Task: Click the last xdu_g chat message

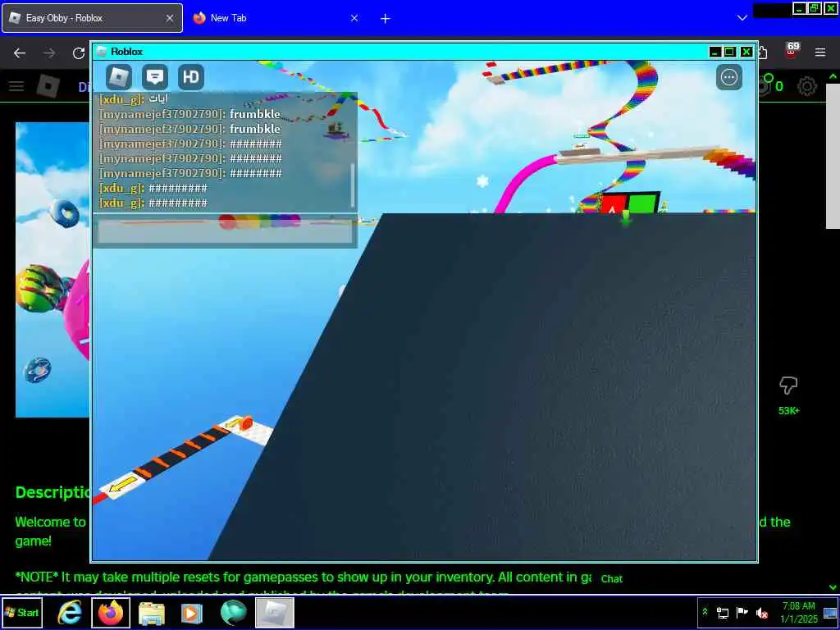Action: click(x=153, y=203)
